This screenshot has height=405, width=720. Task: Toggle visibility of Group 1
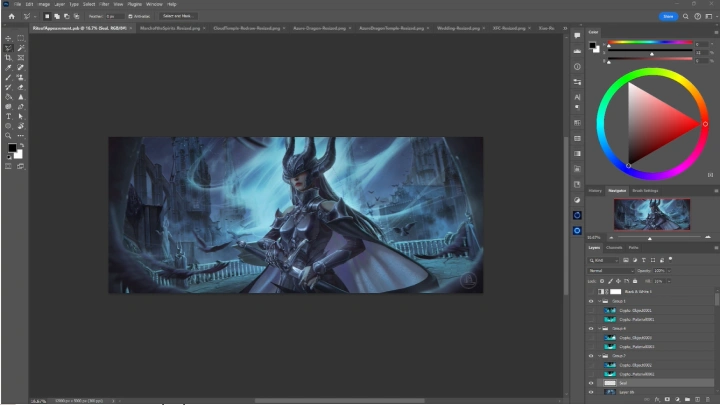[591, 301]
